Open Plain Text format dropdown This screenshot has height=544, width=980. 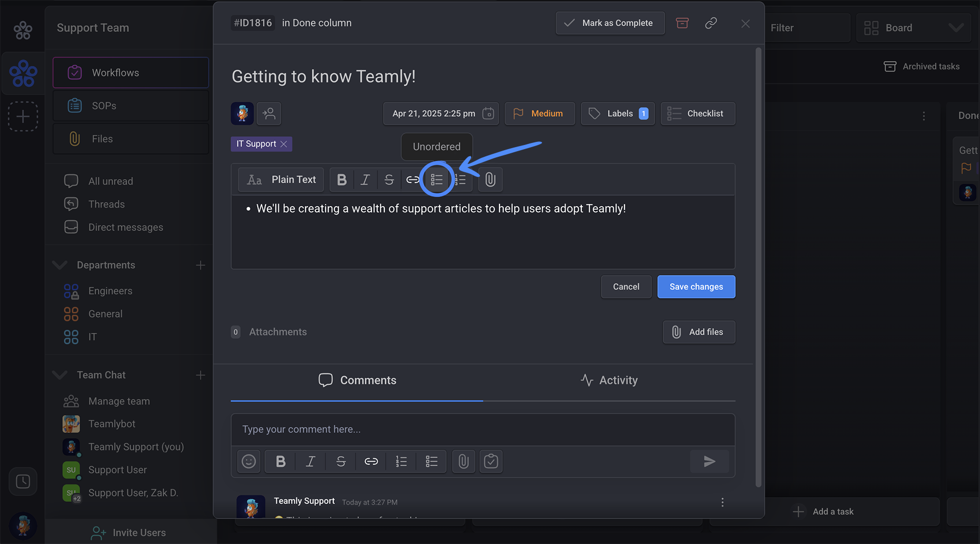pyautogui.click(x=281, y=179)
